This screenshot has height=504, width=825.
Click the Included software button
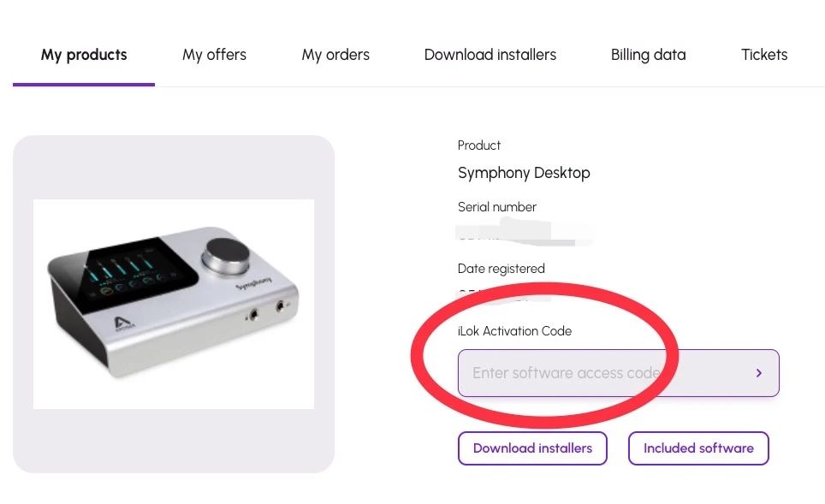point(698,448)
